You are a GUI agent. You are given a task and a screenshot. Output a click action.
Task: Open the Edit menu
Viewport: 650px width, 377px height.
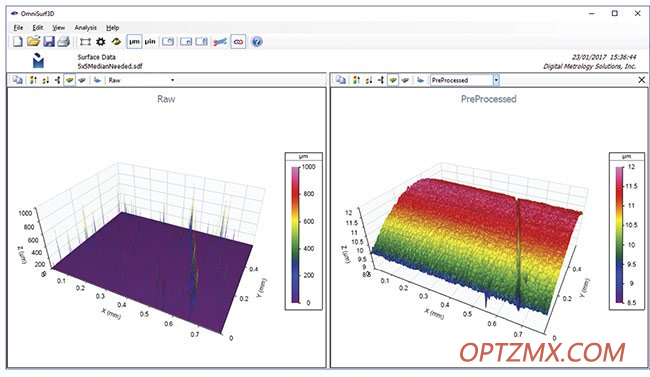pos(38,27)
